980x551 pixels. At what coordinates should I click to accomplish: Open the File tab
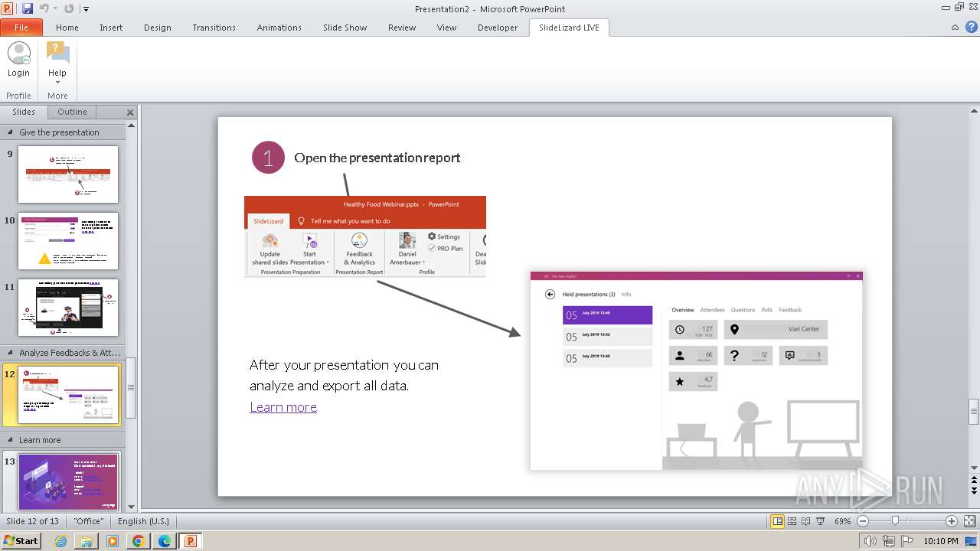tap(21, 28)
